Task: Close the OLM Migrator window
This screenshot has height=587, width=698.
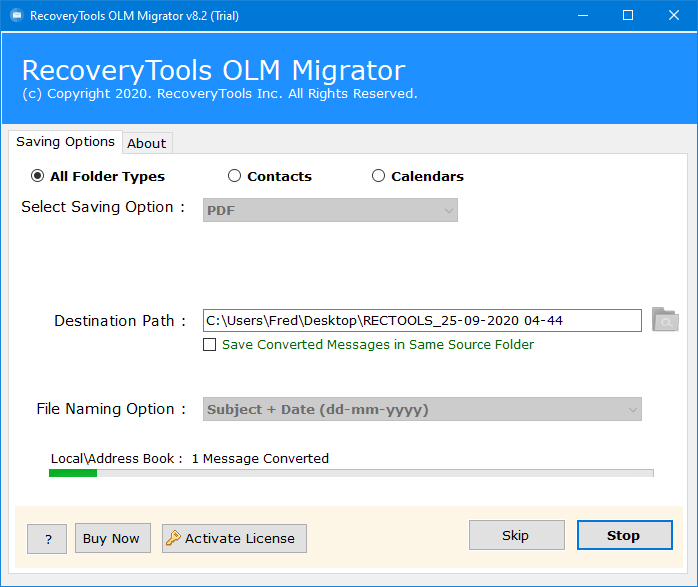Action: click(x=674, y=16)
